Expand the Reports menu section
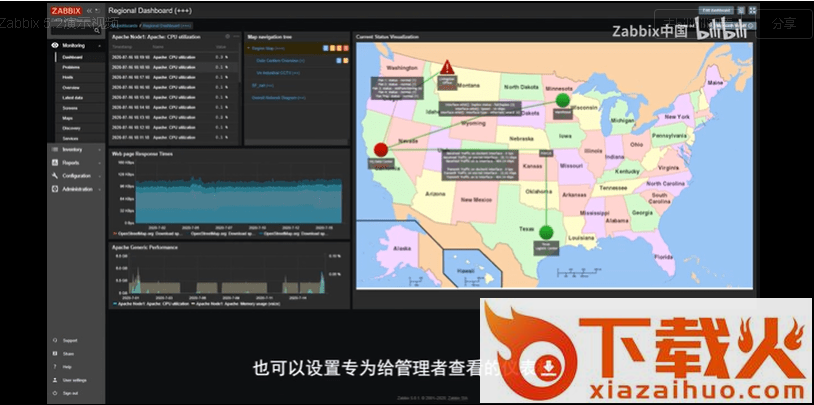814x405 pixels. [70, 162]
